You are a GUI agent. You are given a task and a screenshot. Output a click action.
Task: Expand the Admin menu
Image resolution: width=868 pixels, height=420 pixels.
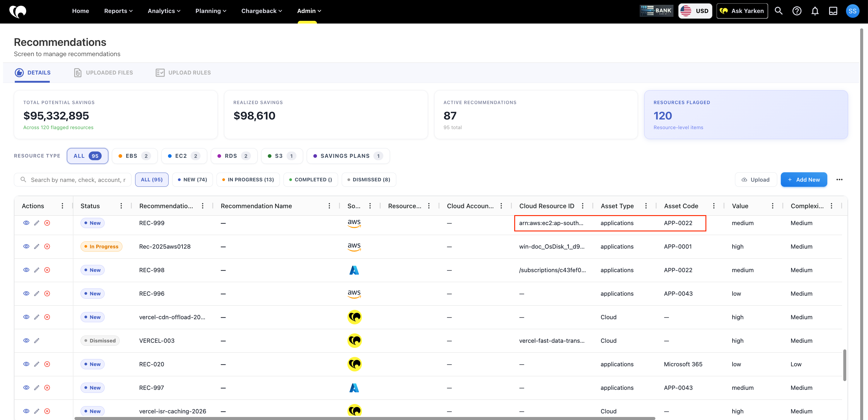click(309, 11)
